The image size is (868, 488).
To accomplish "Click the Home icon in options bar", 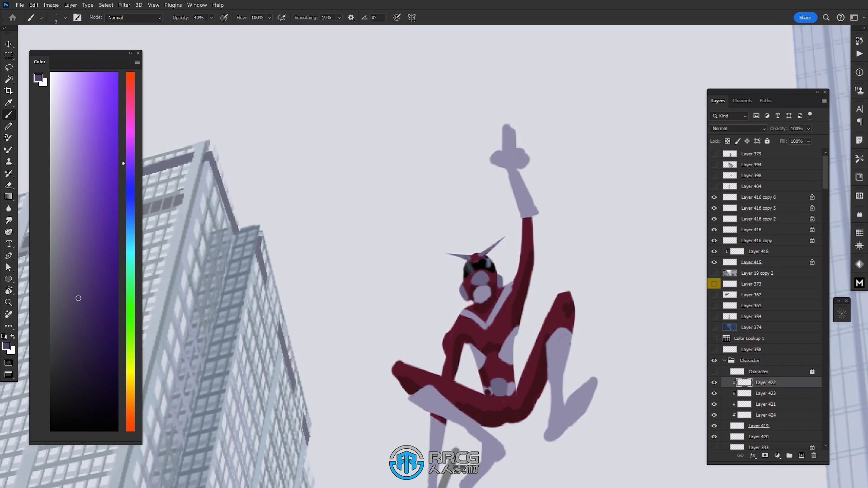I will (x=13, y=18).
